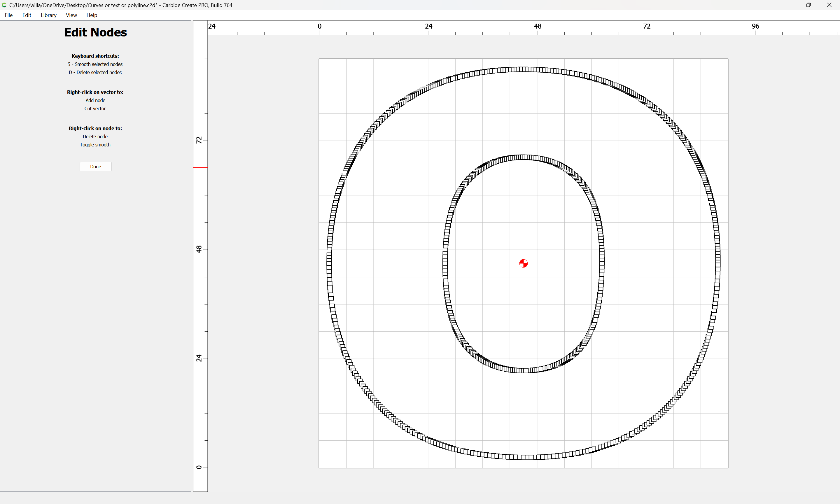
Task: Click the 'Keyboard shortcuts:' label
Action: (95, 56)
